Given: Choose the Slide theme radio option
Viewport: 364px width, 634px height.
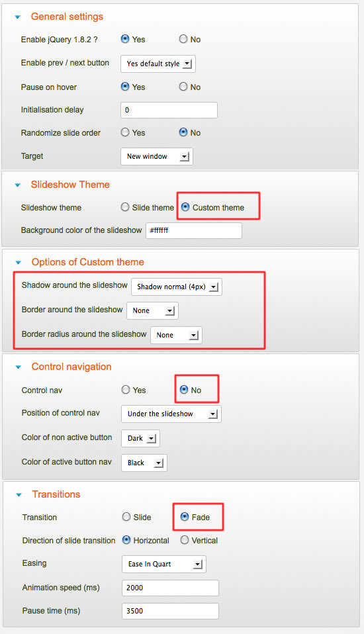Looking at the screenshot, I should click(125, 207).
